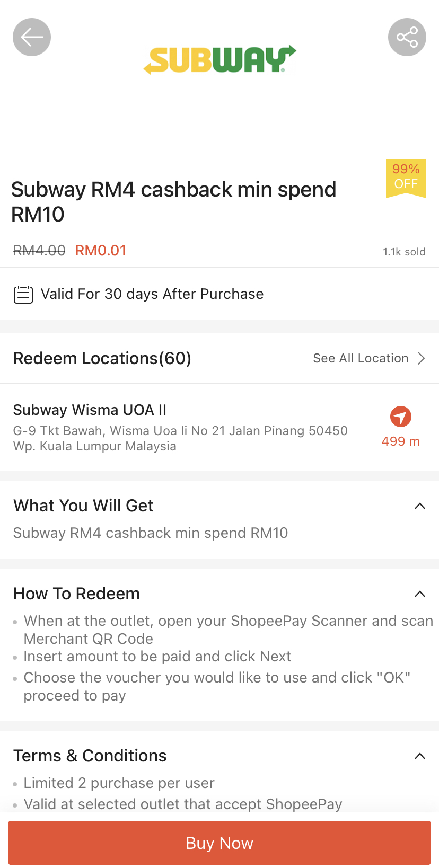439x868 pixels.
Task: Open See All Location link
Action: (361, 358)
